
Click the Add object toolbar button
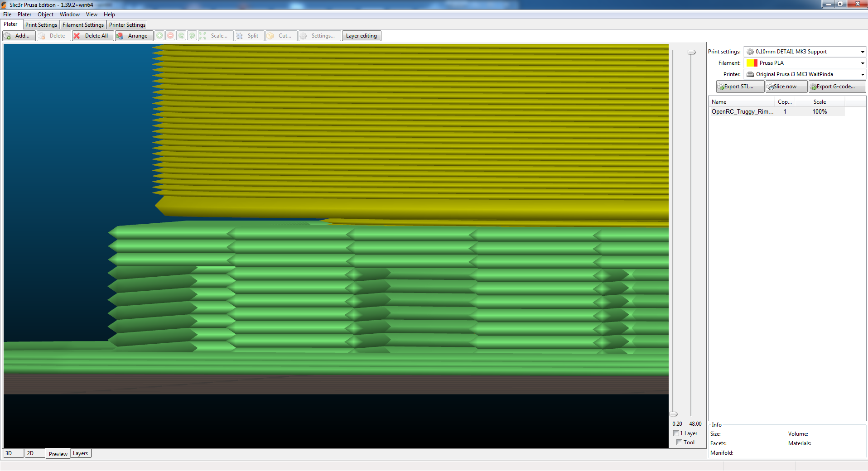point(19,36)
